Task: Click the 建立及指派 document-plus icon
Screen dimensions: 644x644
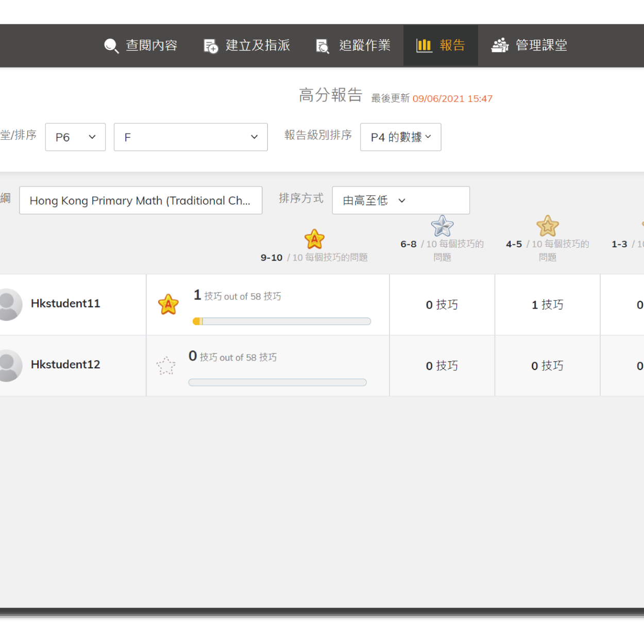Action: click(x=211, y=46)
